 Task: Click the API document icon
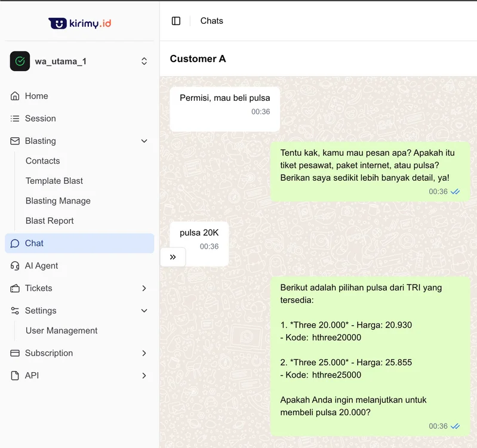pyautogui.click(x=15, y=376)
